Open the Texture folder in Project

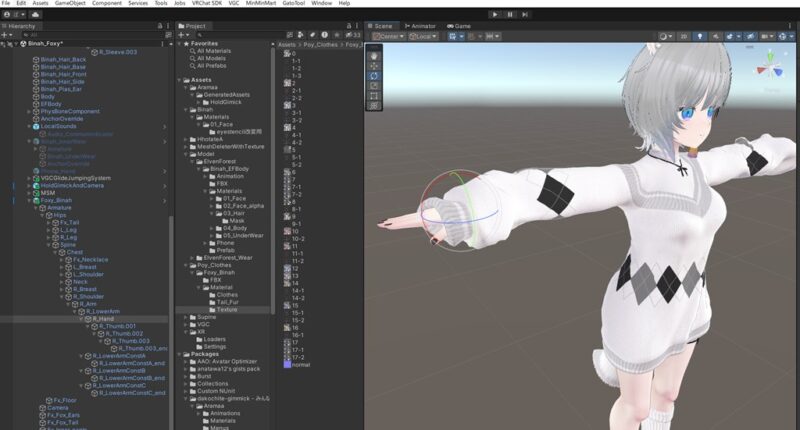[x=227, y=309]
